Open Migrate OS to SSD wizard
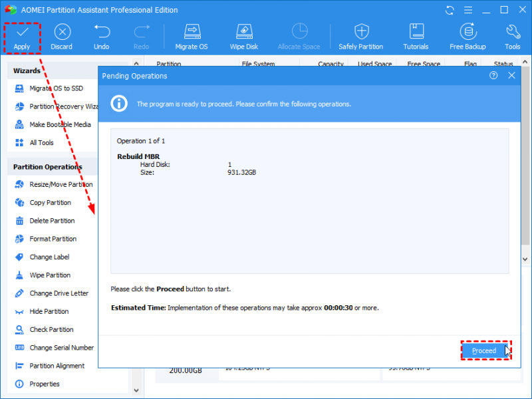This screenshot has width=532, height=399. click(x=49, y=88)
